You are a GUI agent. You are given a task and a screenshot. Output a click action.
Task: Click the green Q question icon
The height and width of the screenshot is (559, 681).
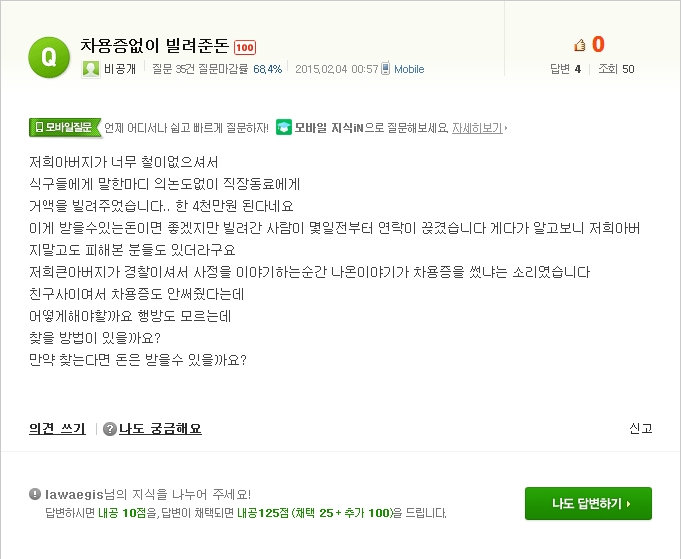pos(49,57)
